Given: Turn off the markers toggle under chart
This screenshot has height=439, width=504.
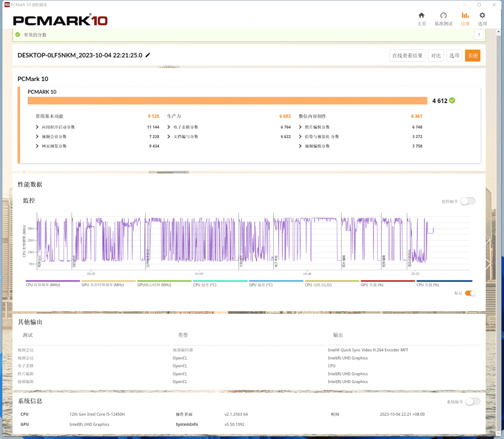Looking at the screenshot, I should coord(470,293).
